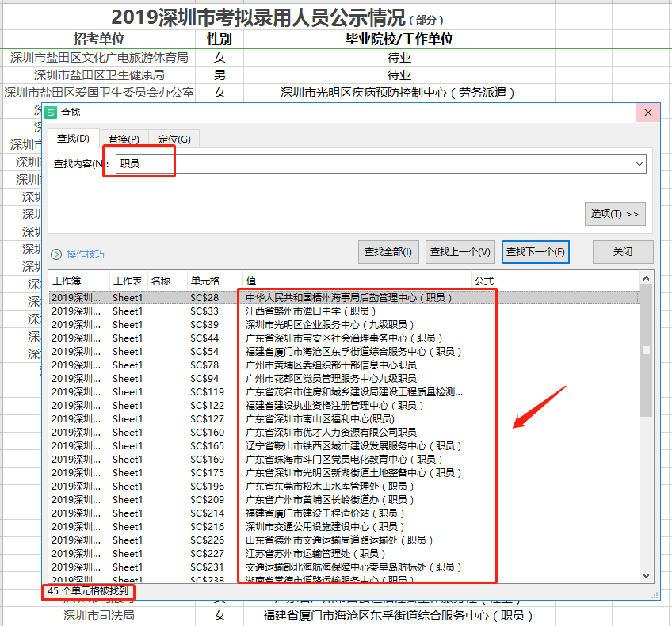
Task: Close the 查找 dialog with X button
Action: (648, 113)
